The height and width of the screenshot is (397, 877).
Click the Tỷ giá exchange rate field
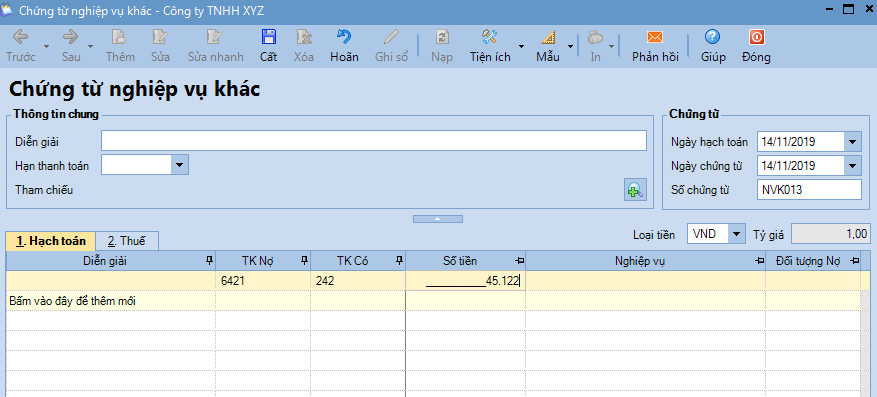(x=831, y=234)
